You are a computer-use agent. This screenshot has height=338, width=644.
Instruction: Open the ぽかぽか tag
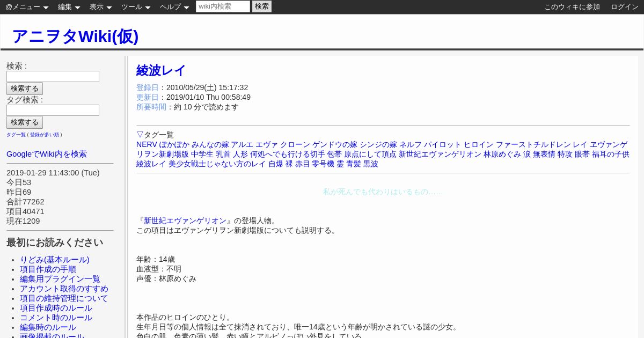coord(174,144)
